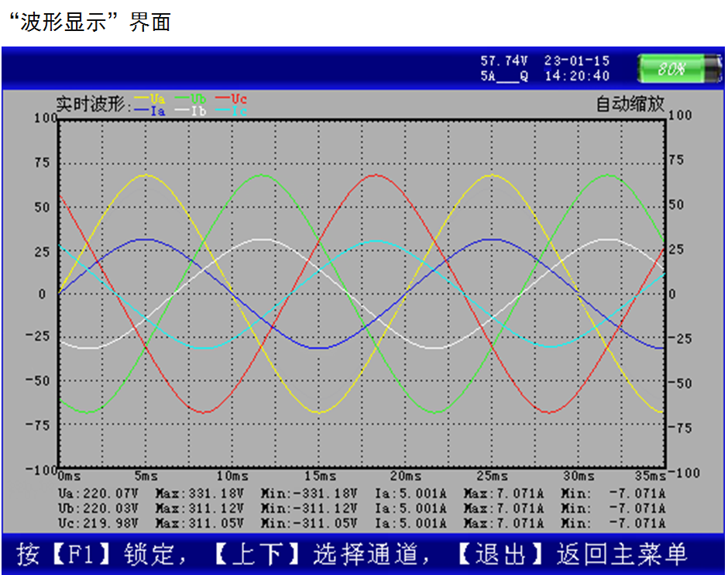Click the 23-01-15 date display
Viewport: 728px width, 575px height.
coord(577,60)
